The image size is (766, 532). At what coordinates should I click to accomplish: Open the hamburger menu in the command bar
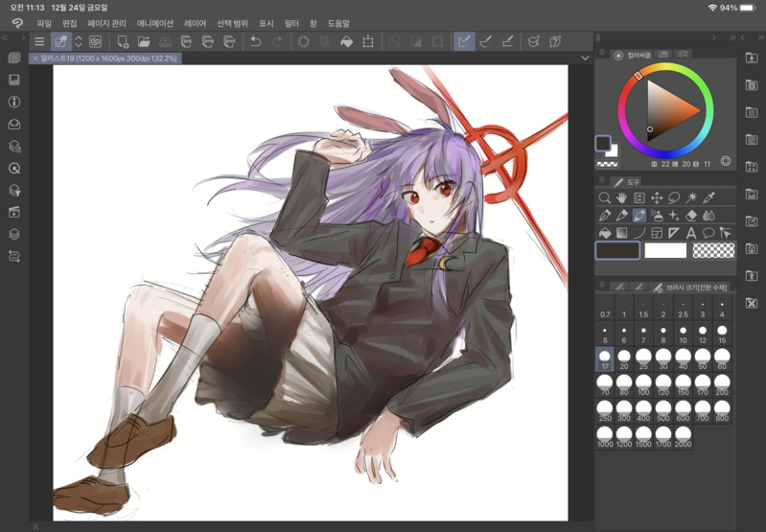tap(39, 41)
